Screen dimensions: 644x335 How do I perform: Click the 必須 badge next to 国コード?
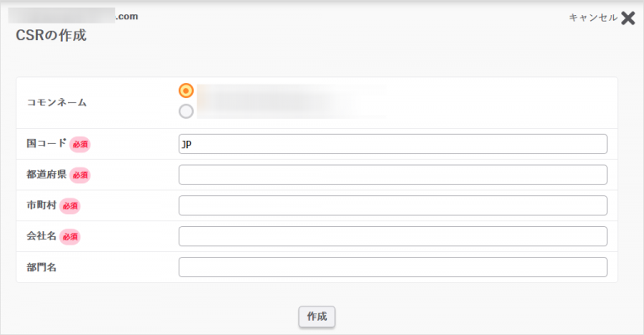(80, 144)
